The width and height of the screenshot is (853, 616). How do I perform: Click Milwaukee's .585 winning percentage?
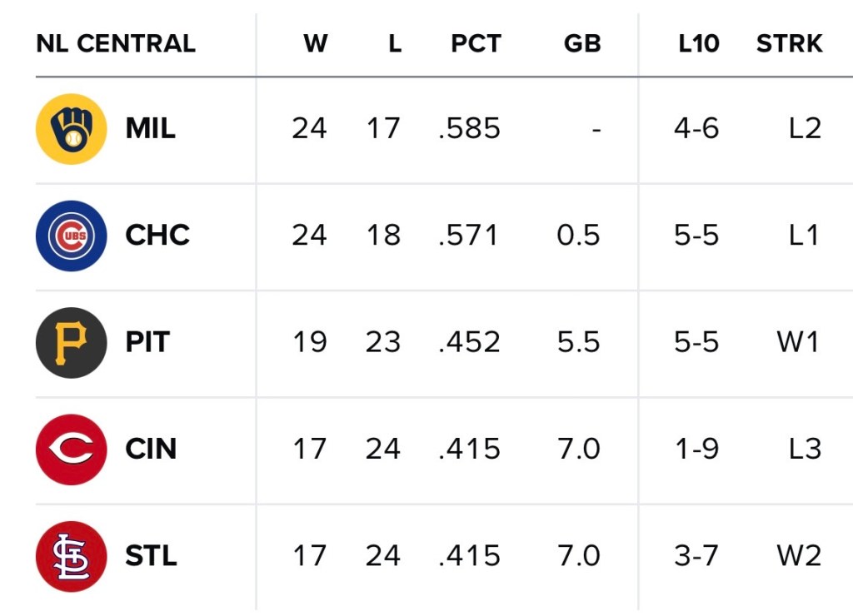pos(469,129)
